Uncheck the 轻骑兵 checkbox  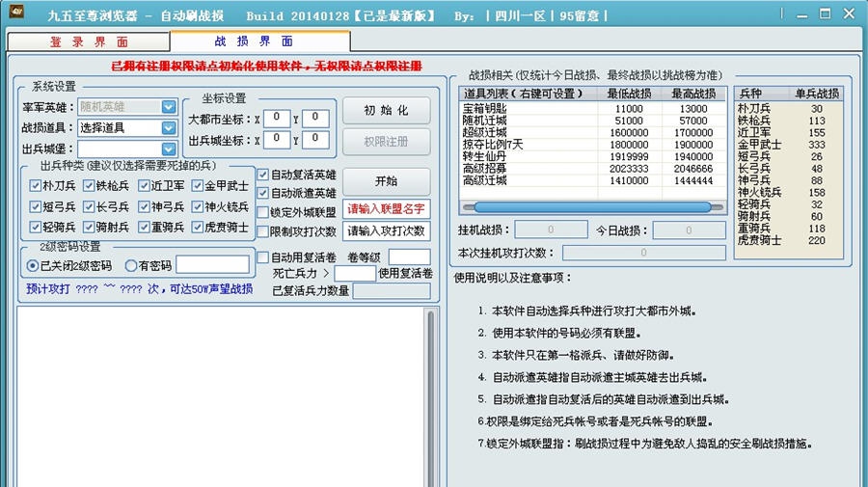coord(36,228)
